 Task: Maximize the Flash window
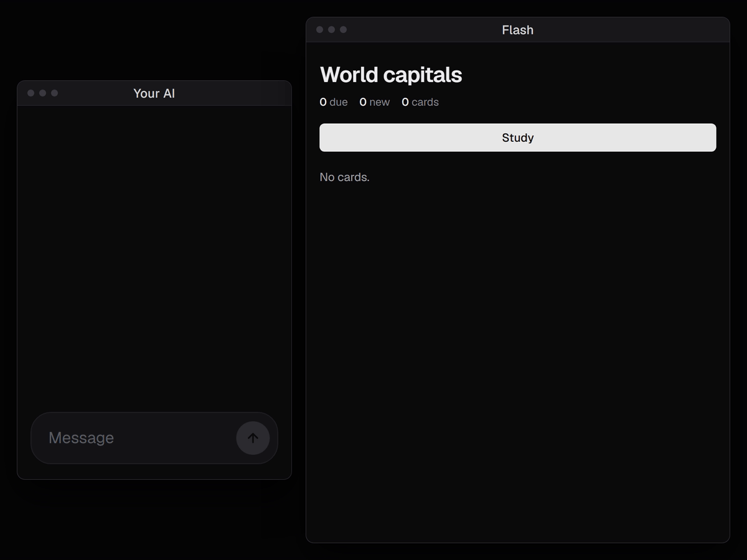click(344, 30)
